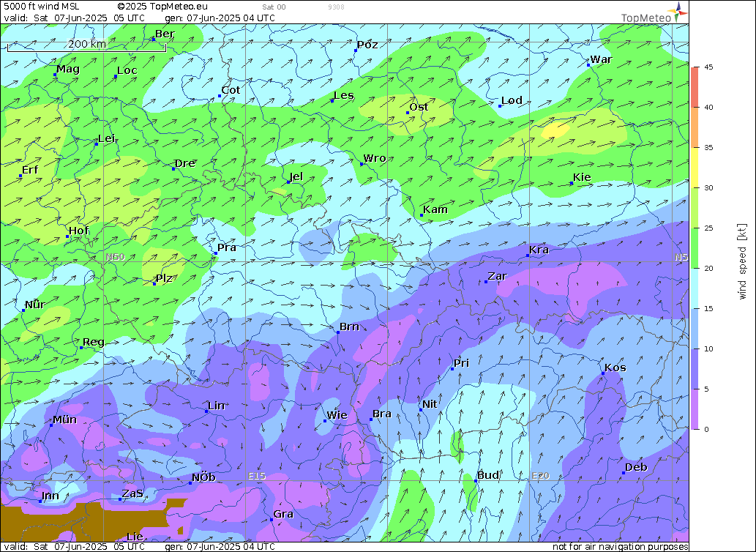The height and width of the screenshot is (552, 756).
Task: Click the NÖb city label
Action: click(203, 478)
